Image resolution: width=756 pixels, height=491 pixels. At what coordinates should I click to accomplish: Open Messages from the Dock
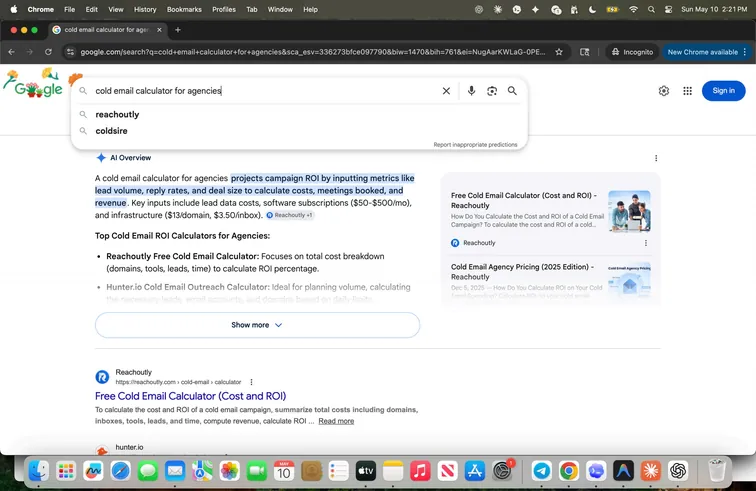tap(148, 471)
